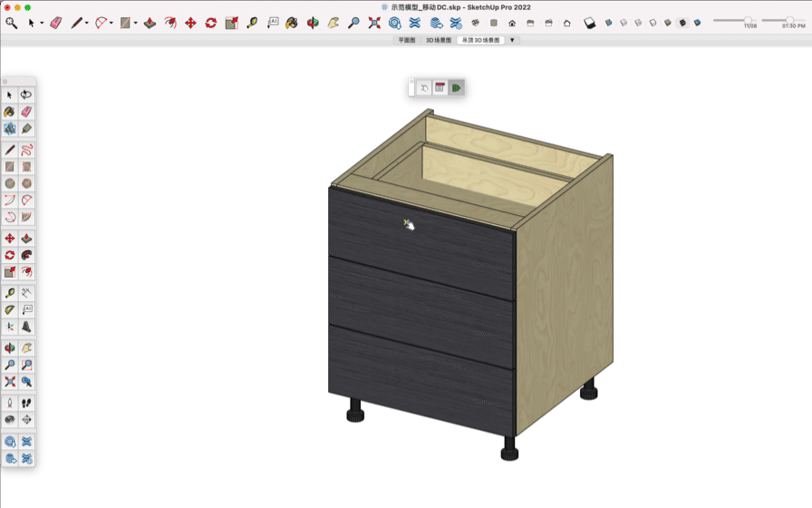Click Zoom Extents in top toolbar
The height and width of the screenshot is (508, 812).
374,23
